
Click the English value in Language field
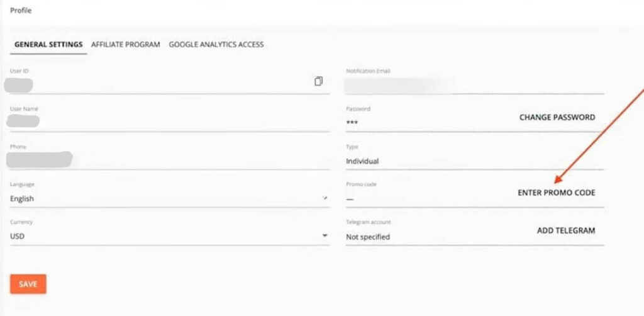pyautogui.click(x=23, y=199)
